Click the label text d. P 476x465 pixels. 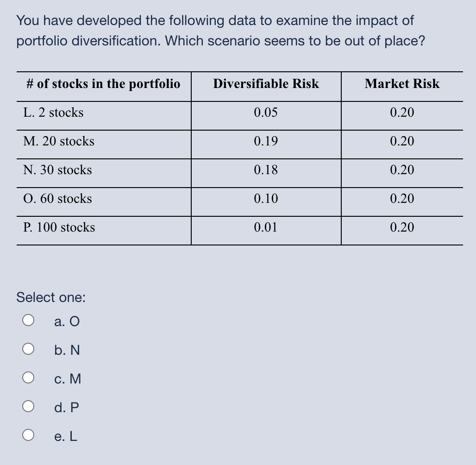click(67, 408)
